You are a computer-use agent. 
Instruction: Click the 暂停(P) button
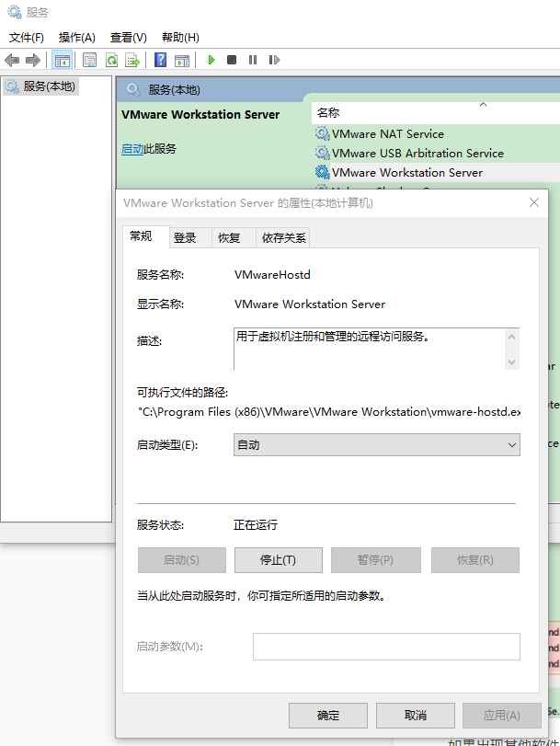[376, 560]
